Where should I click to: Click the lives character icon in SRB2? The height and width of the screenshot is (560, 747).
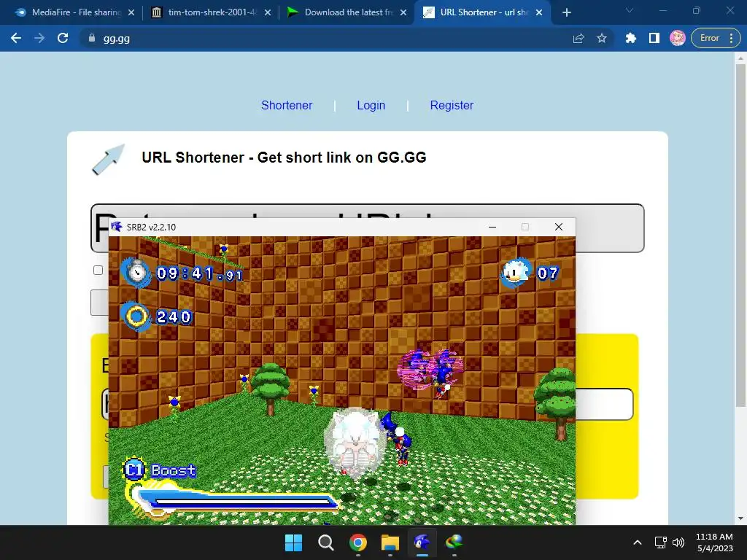516,273
